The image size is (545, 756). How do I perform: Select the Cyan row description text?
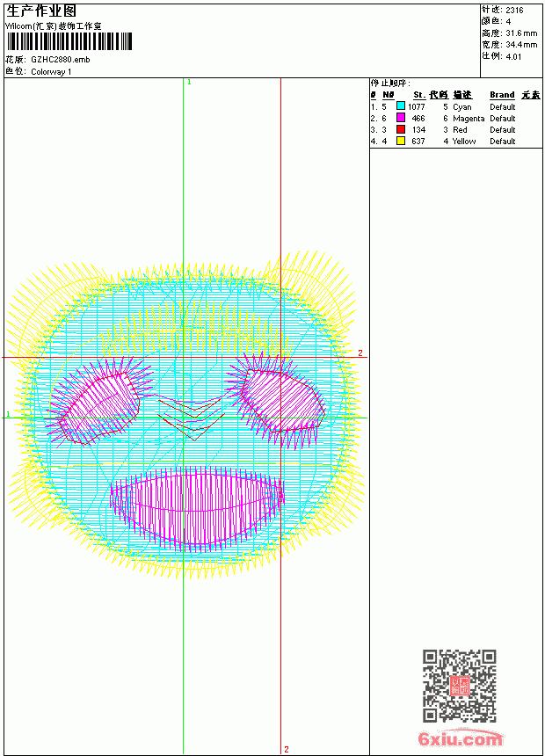462,107
